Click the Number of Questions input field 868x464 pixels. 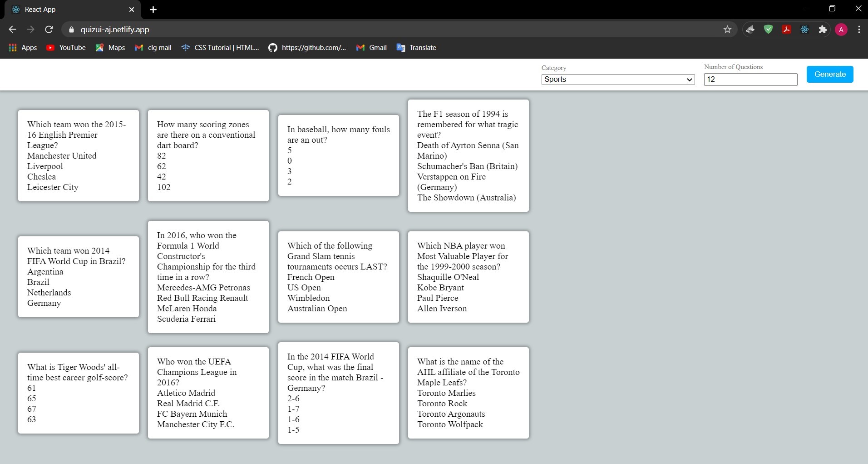[x=750, y=79]
